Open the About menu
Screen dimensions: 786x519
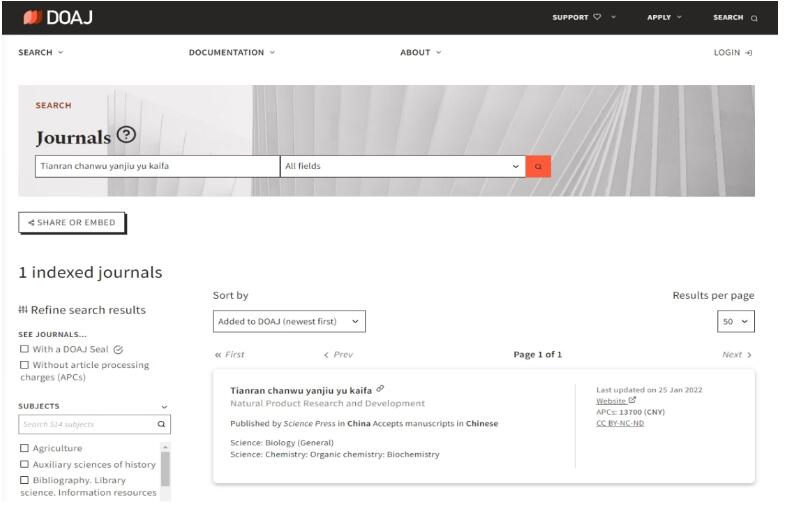click(420, 53)
